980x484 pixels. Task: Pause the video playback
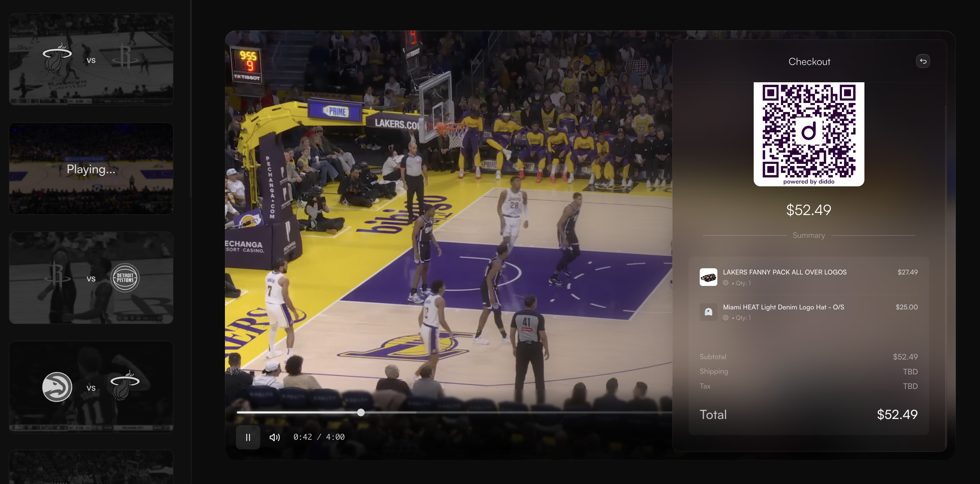tap(248, 437)
